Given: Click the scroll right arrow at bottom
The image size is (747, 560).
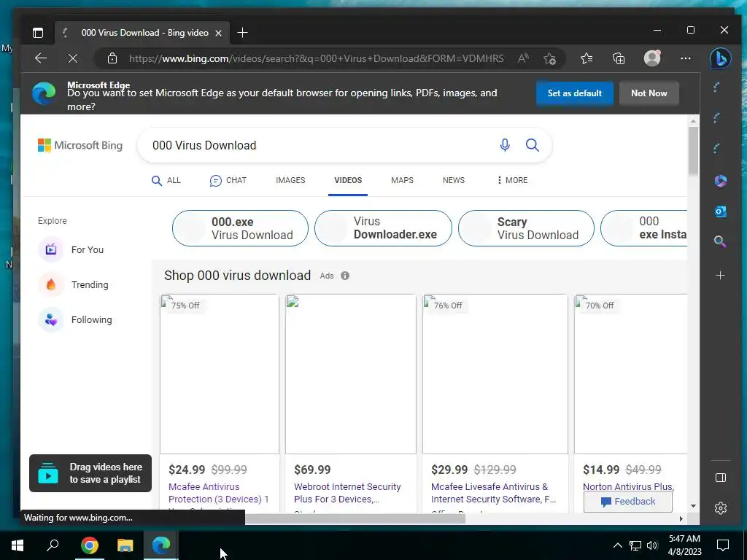Looking at the screenshot, I should pos(681,518).
